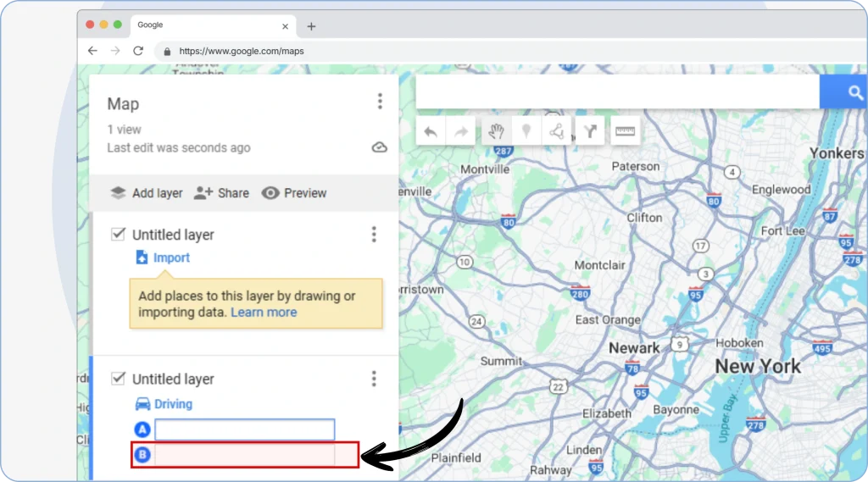
Task: Click the Rahway label on map
Action: tap(551, 470)
